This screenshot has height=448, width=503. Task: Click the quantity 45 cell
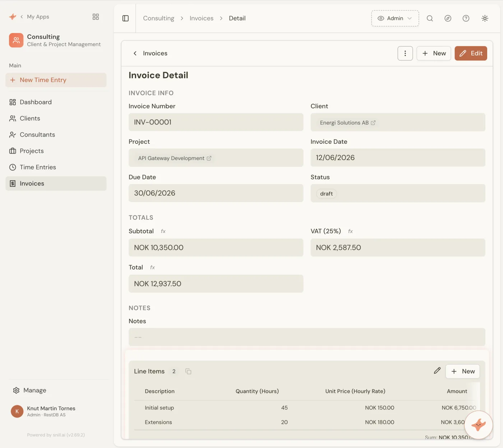coord(284,408)
